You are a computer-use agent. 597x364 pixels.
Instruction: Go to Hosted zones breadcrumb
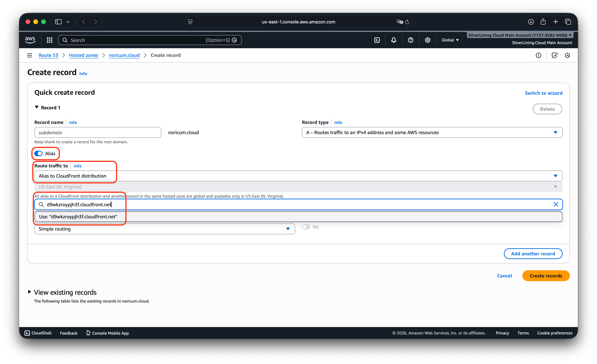tap(83, 55)
